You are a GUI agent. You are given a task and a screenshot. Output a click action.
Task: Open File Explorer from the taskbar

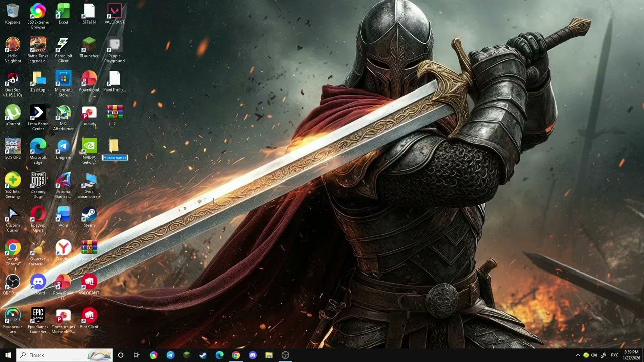(x=269, y=355)
